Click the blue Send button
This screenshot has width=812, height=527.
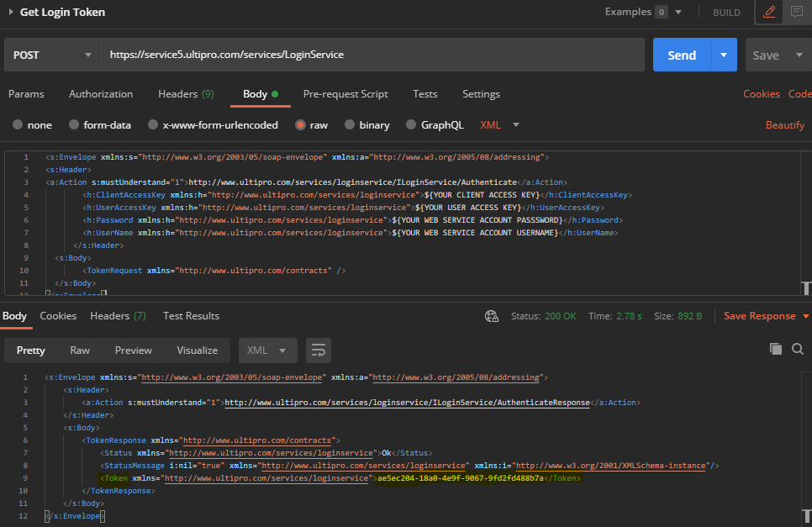pos(681,55)
